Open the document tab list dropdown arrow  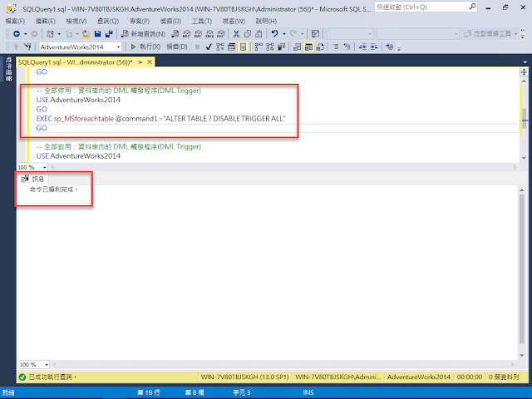[525, 62]
